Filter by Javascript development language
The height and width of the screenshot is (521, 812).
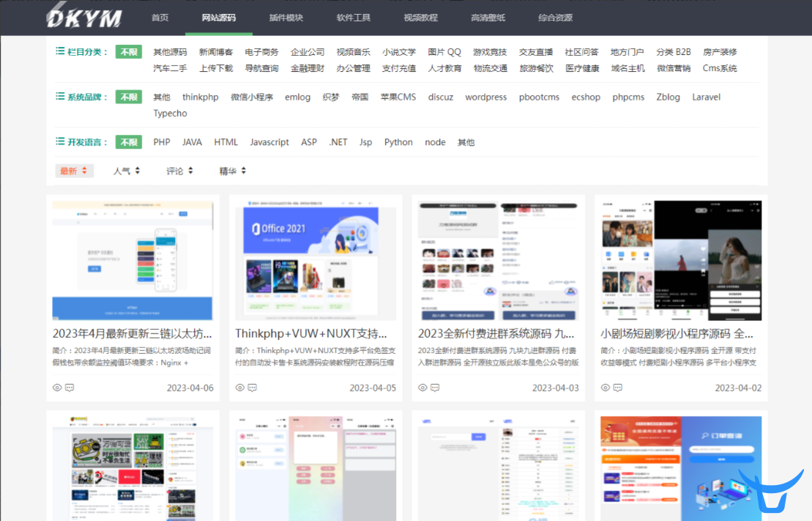pos(269,142)
